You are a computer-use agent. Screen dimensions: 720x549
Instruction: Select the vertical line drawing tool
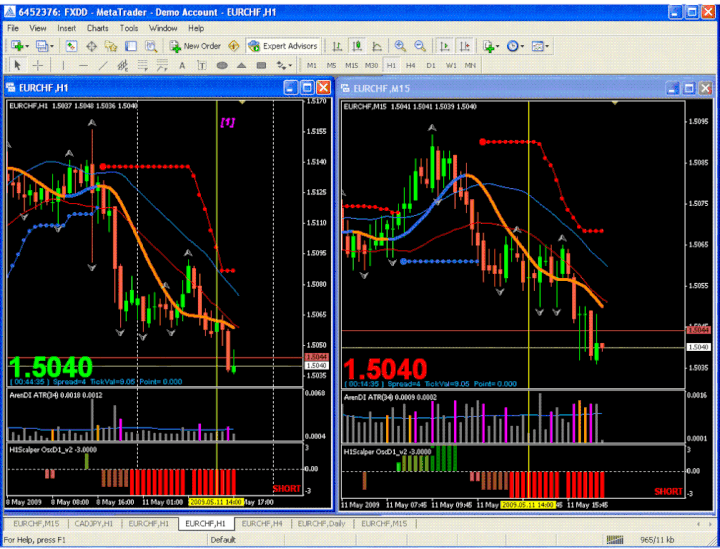click(63, 66)
